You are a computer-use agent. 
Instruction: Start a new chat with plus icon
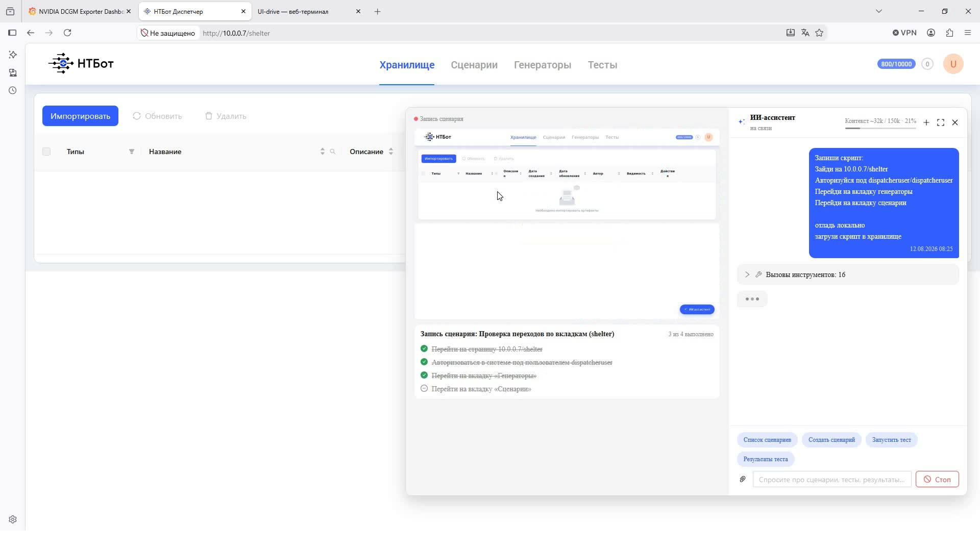pyautogui.click(x=926, y=122)
